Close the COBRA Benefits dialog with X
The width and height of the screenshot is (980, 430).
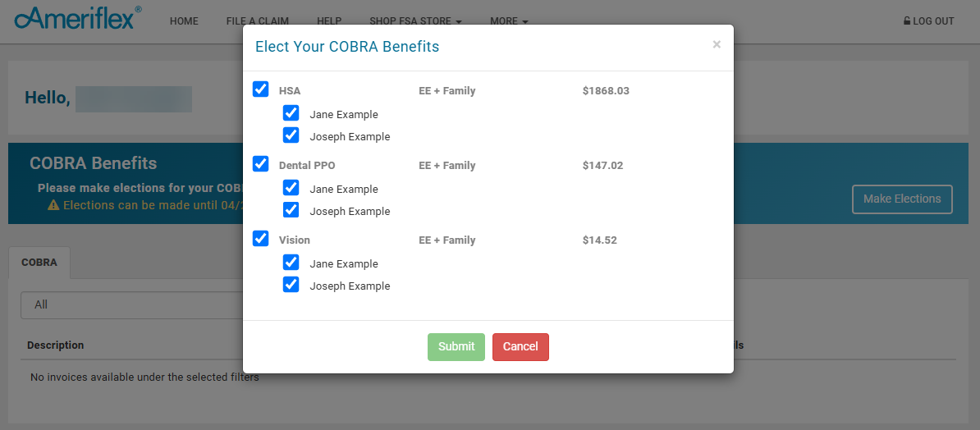717,45
